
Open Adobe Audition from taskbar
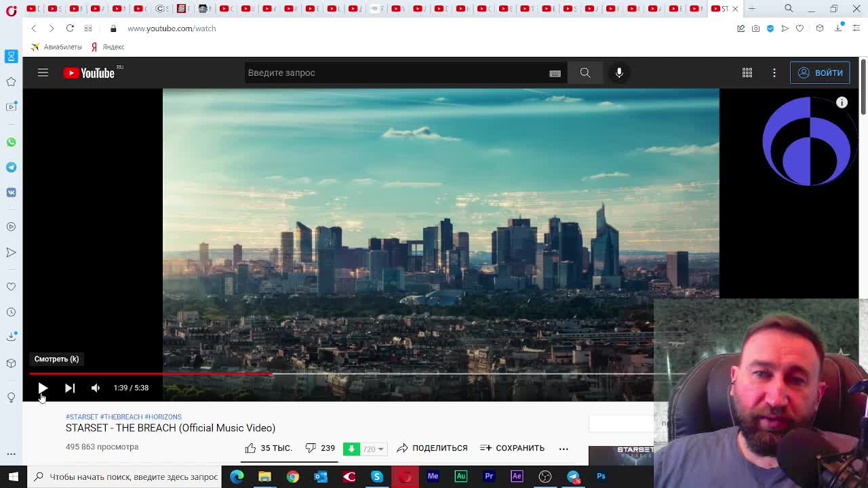coord(460,476)
